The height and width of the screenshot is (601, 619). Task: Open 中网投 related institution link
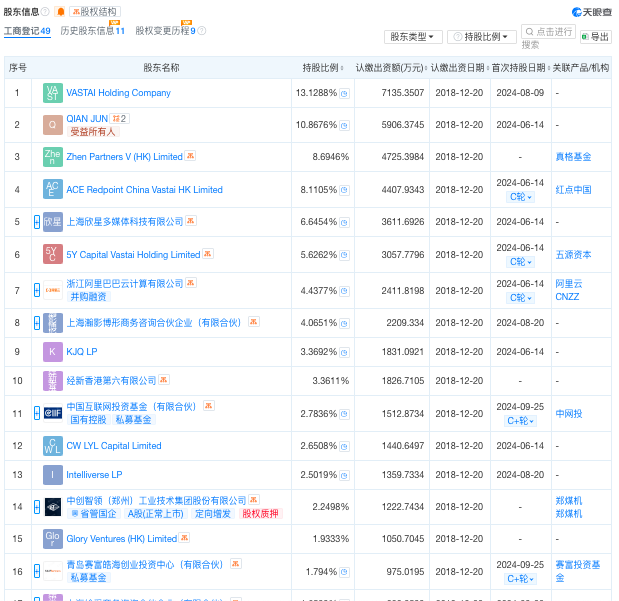(x=568, y=414)
